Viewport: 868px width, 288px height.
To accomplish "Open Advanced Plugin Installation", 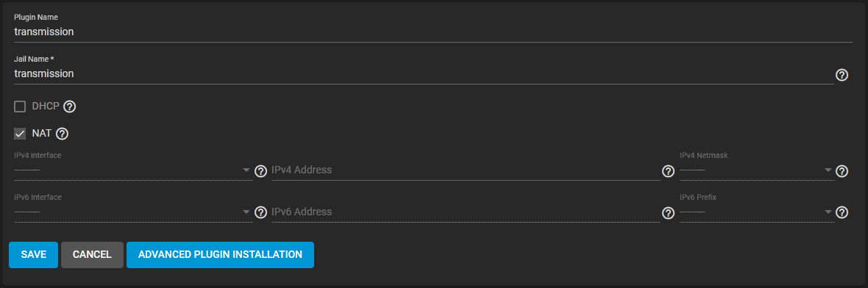I will [x=221, y=255].
